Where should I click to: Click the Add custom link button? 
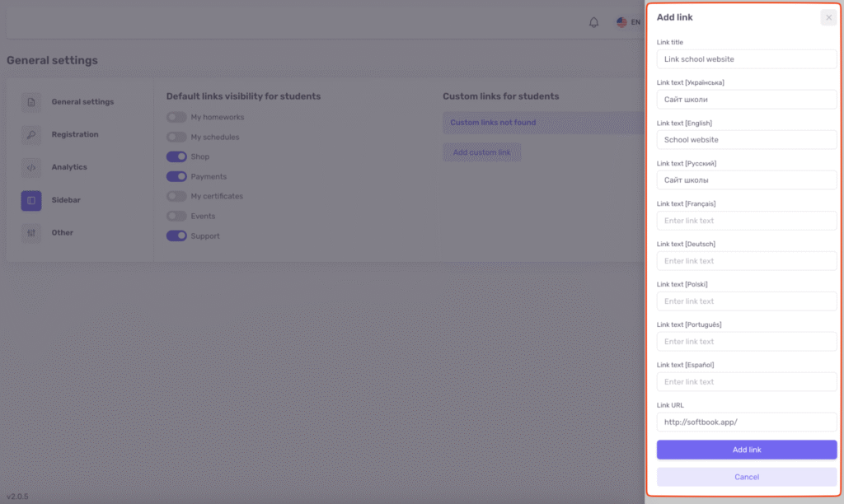pos(481,152)
